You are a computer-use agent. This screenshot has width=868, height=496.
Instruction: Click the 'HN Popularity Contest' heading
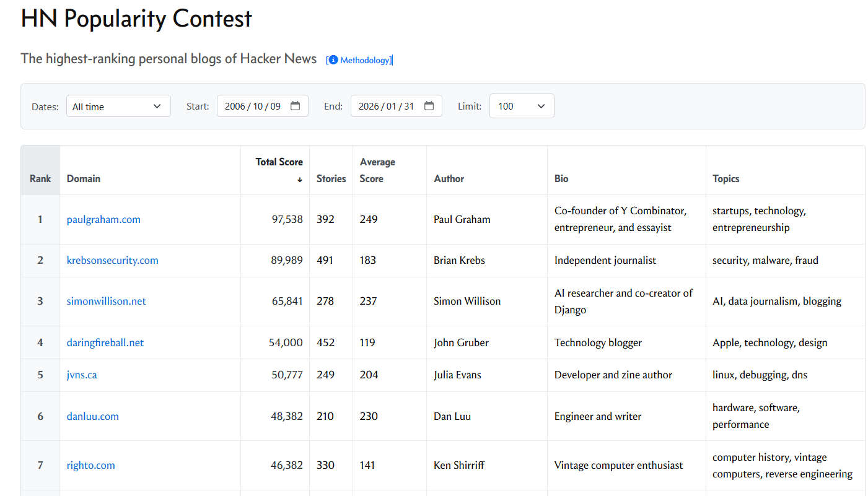click(136, 19)
